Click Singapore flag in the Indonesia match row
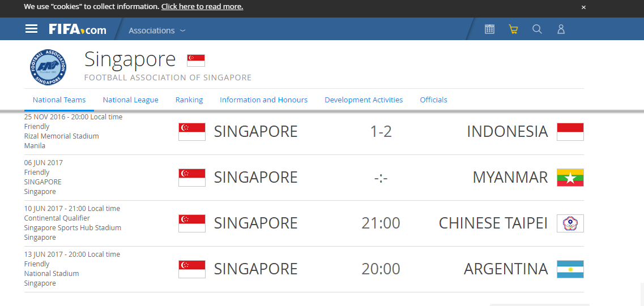The width and height of the screenshot is (644, 306). [192, 132]
